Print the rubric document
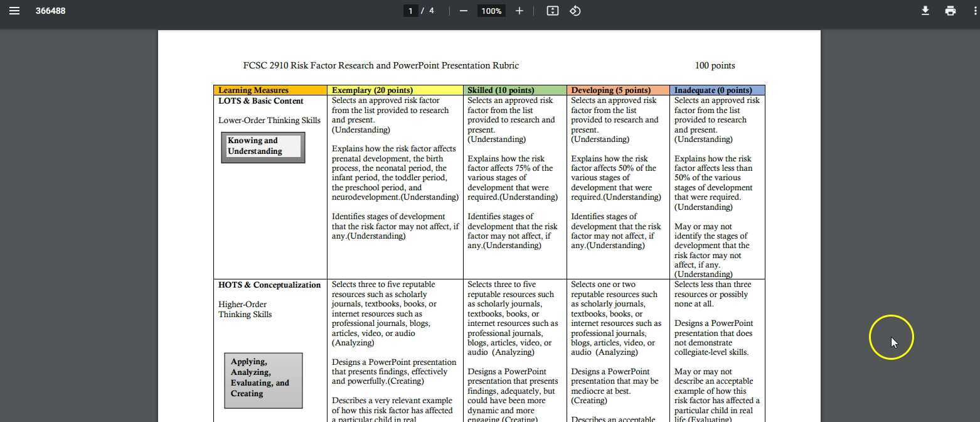Image resolution: width=980 pixels, height=422 pixels. tap(950, 11)
